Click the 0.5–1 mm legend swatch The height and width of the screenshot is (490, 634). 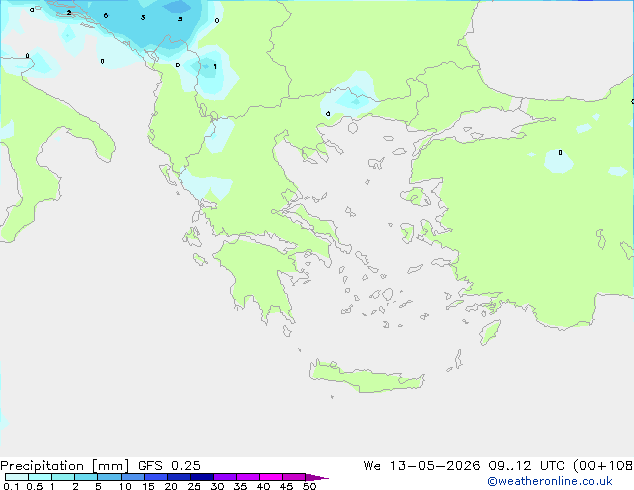pos(40,477)
